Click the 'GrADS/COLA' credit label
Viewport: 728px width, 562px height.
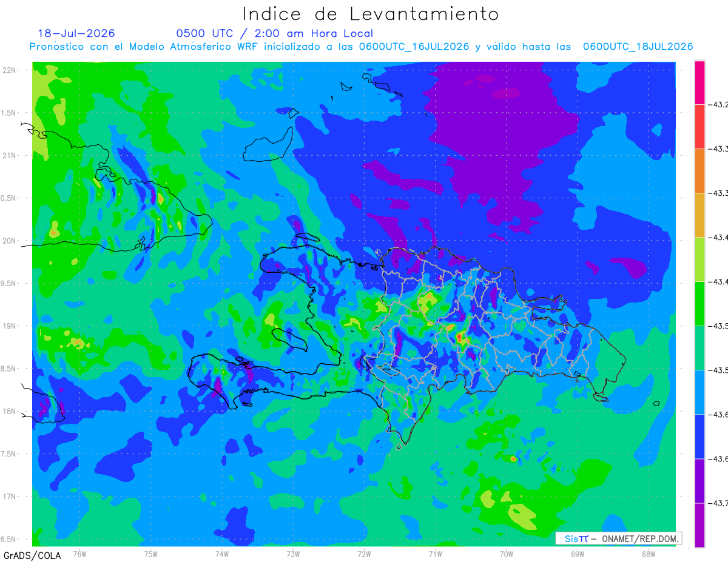click(x=32, y=555)
